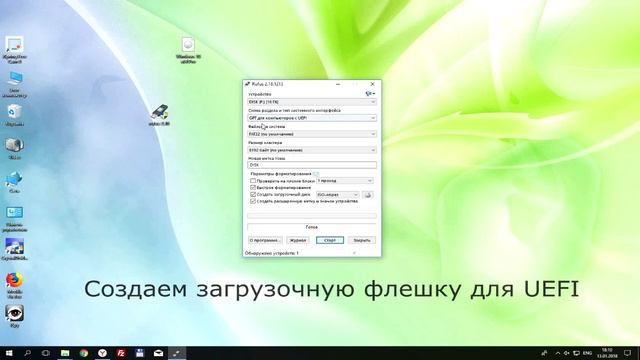Click the ready status field in Rufus
The image size is (640, 360).
312,227
